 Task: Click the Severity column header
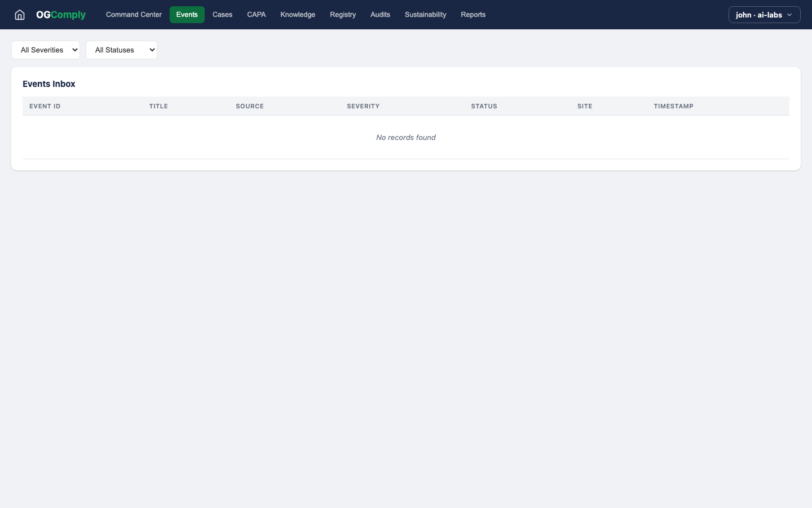363,106
